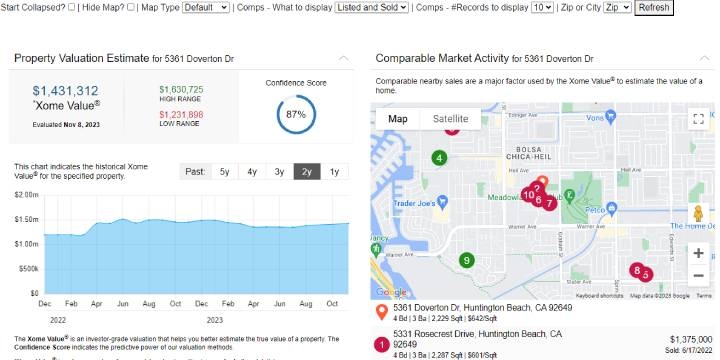Click the red comp marker 7 on map

(549, 202)
